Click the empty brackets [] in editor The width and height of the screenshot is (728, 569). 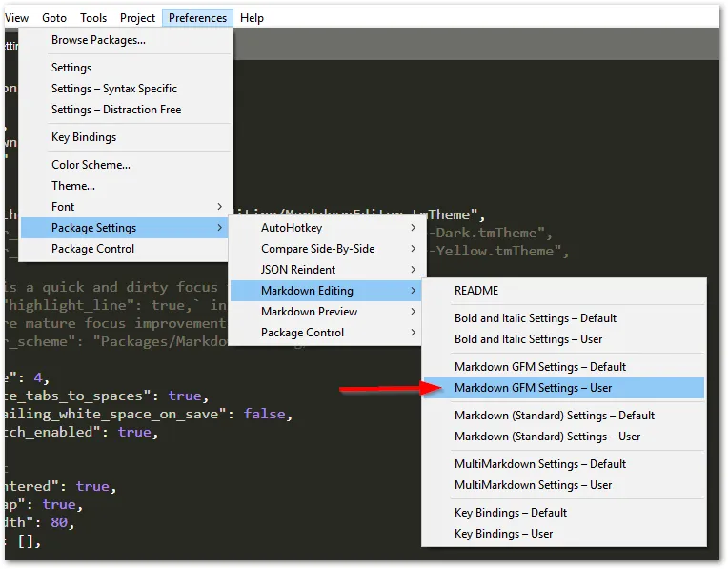(x=26, y=541)
